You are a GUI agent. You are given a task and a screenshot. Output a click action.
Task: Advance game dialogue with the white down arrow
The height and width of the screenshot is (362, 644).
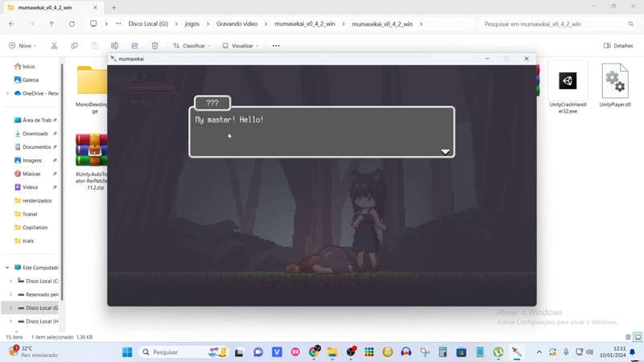[x=445, y=152]
